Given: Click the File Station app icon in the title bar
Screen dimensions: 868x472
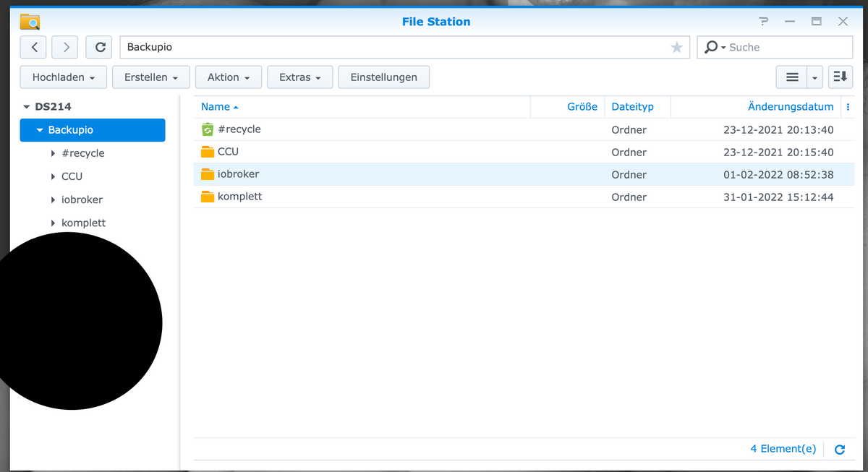Looking at the screenshot, I should (x=30, y=22).
